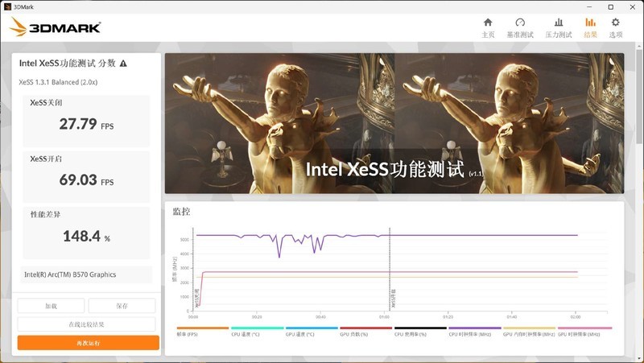Click the Intel(R) Arc(TM) B570 Graphics label

pyautogui.click(x=70, y=274)
